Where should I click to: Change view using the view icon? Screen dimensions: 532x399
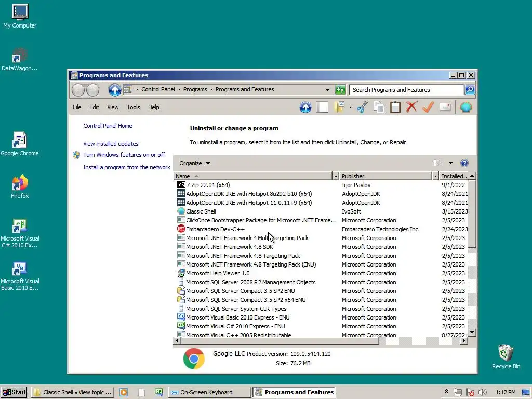(x=437, y=163)
